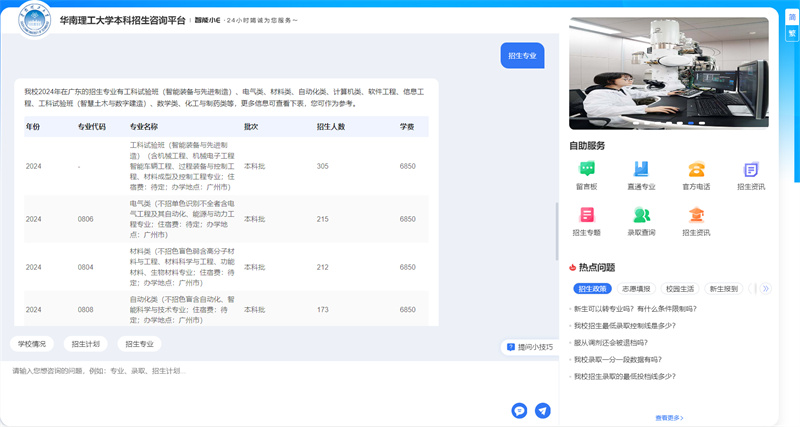This screenshot has width=800, height=427.
Task: Click the last white carousel dot on the banner
Action: pos(702,123)
